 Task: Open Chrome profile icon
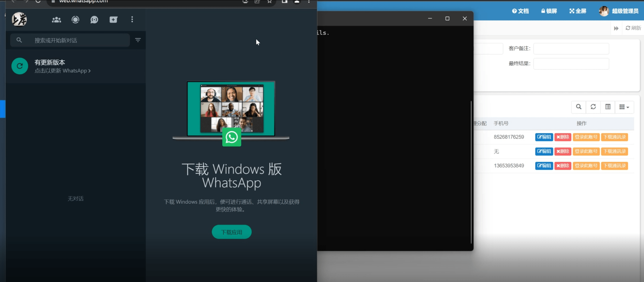297,2
